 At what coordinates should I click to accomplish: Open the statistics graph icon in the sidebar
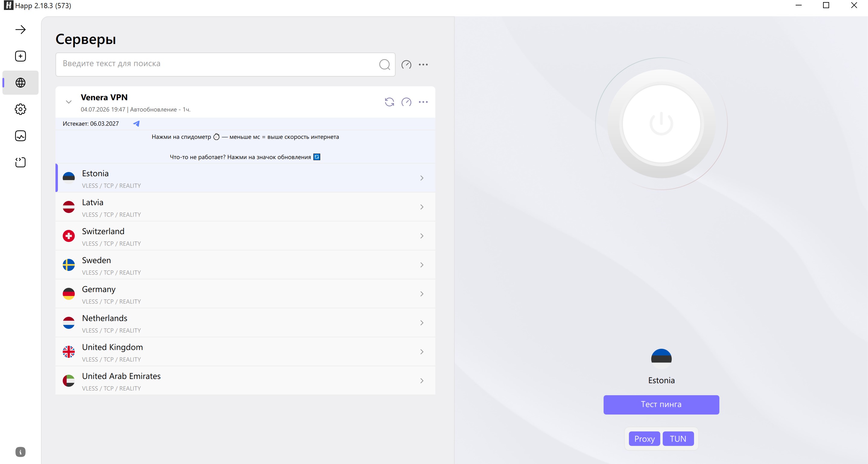coord(21,136)
